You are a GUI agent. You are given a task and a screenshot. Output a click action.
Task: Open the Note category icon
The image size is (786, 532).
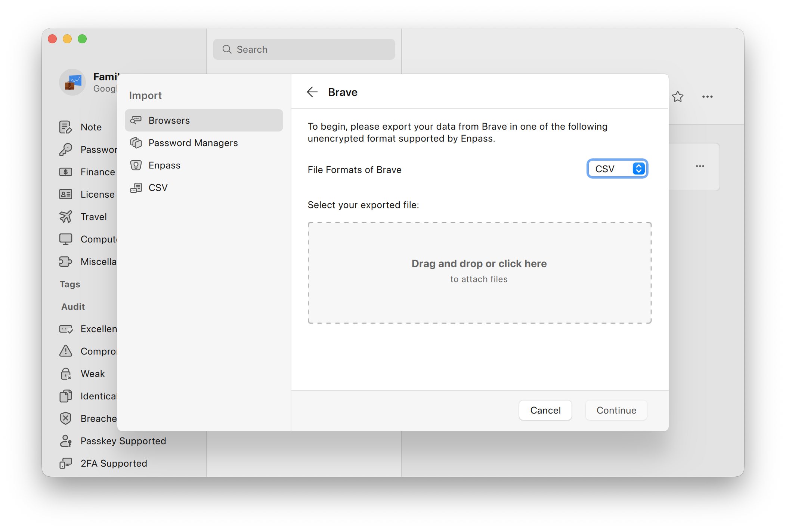click(66, 127)
